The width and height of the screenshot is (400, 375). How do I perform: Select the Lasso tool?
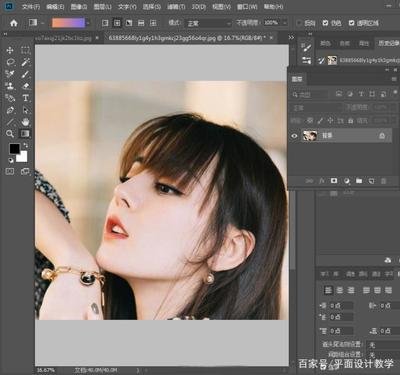coord(10,62)
